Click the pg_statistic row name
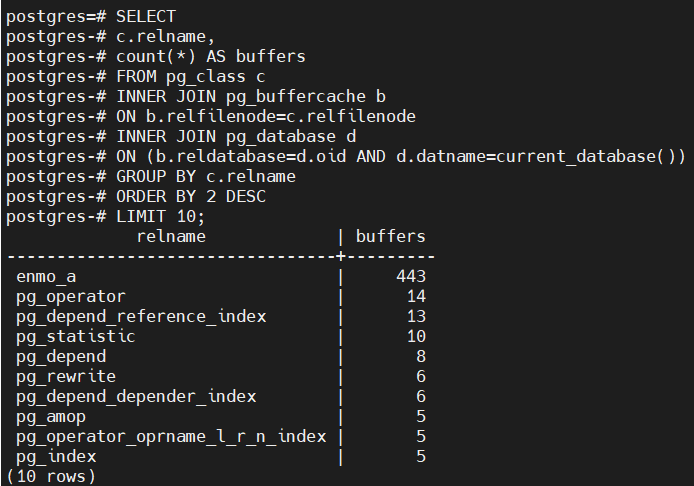The image size is (694, 486). tap(76, 336)
